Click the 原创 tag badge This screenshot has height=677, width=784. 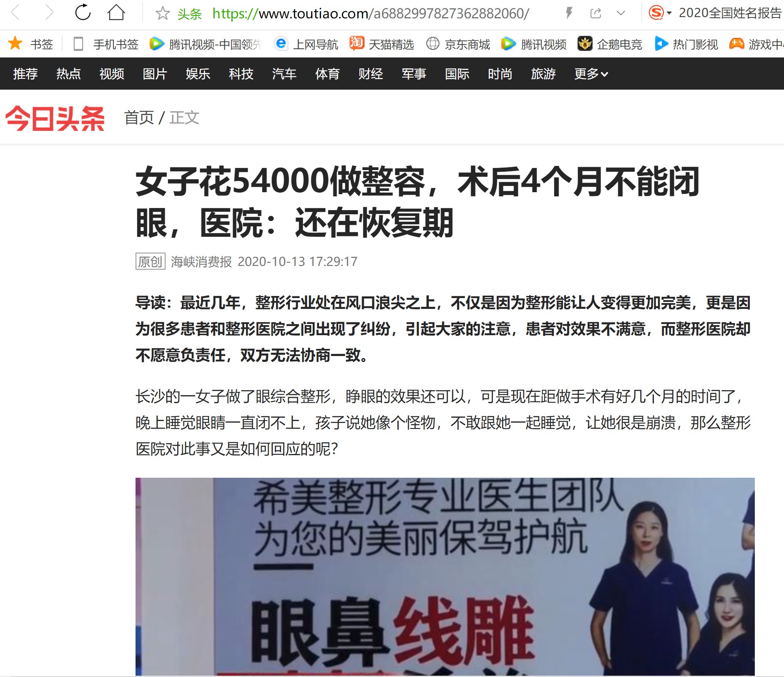(x=150, y=261)
